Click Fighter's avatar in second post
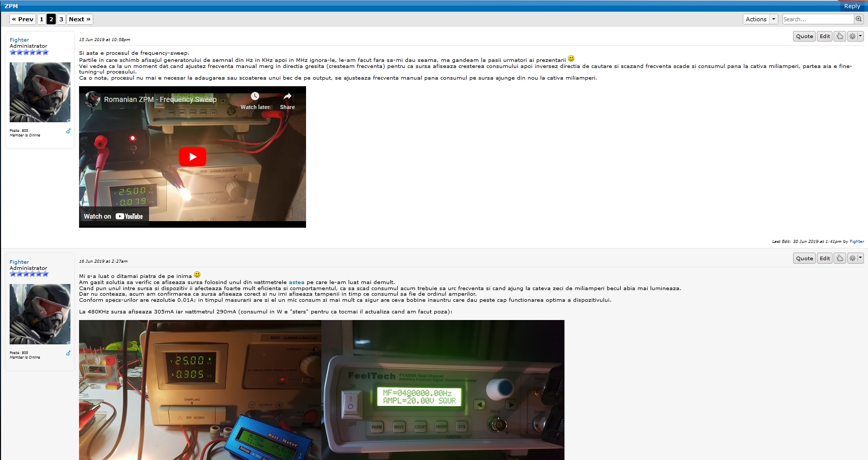The height and width of the screenshot is (460, 868). (40, 314)
